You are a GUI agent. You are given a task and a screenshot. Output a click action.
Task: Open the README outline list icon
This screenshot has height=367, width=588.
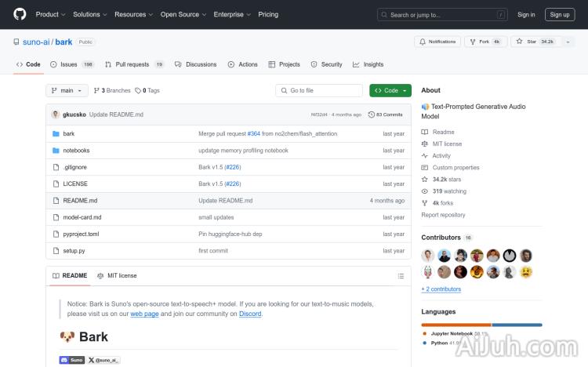[x=401, y=275]
